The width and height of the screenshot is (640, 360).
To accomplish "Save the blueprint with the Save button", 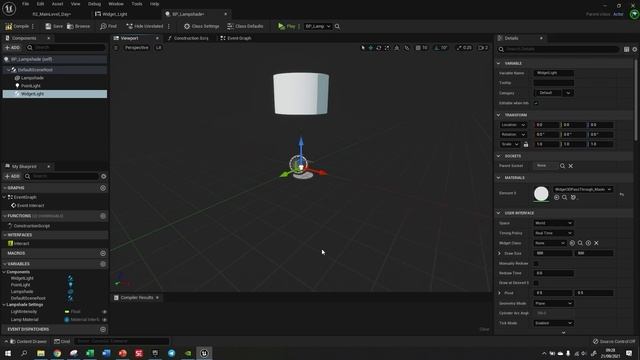I will click(x=54, y=26).
